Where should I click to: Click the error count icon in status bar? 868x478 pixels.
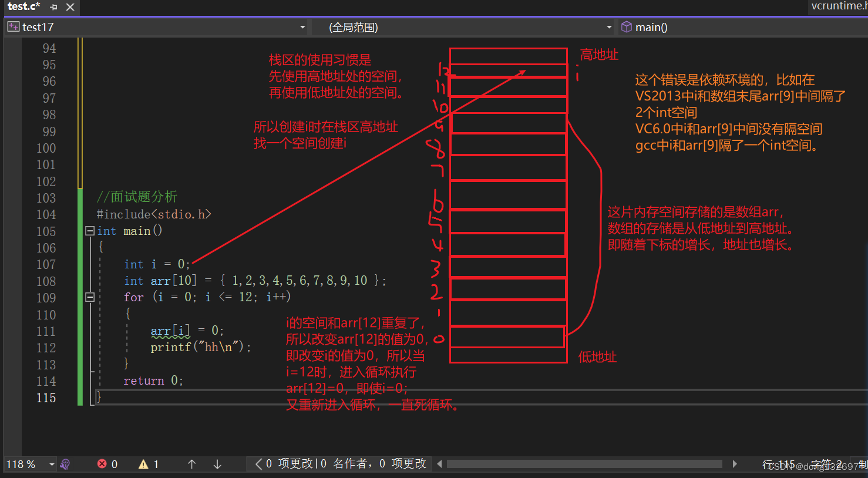(101, 464)
